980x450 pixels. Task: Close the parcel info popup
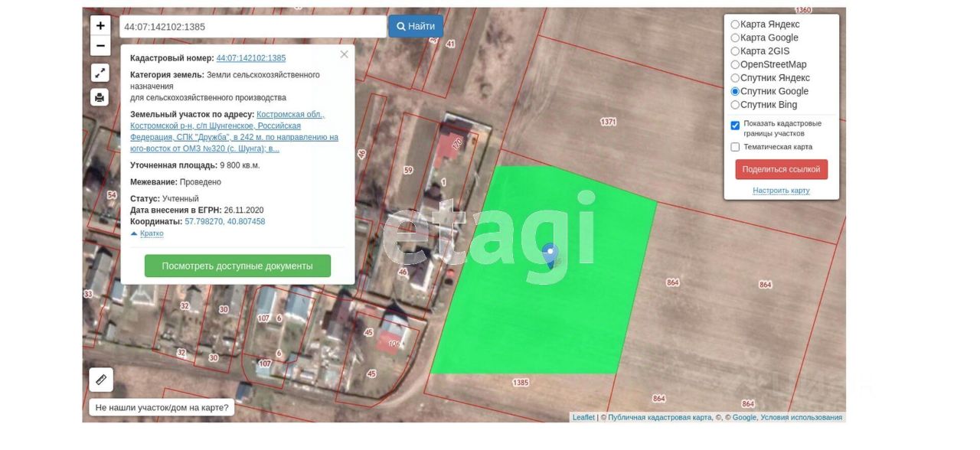[344, 54]
